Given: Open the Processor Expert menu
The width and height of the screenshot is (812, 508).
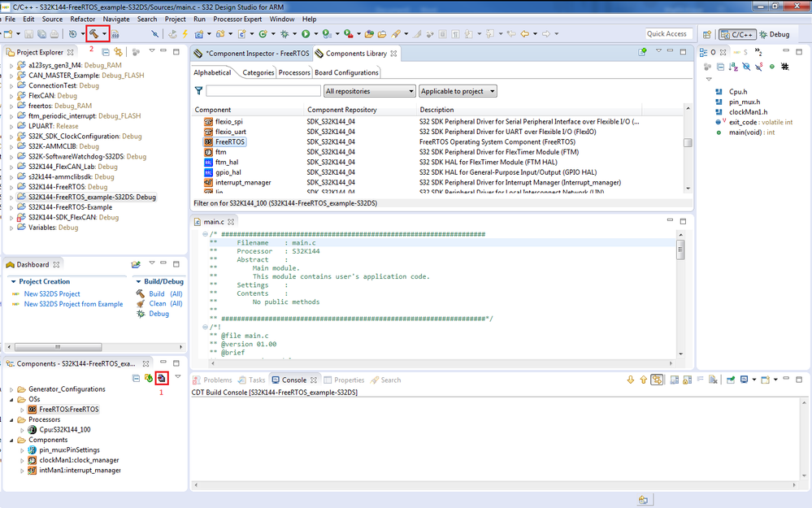Looking at the screenshot, I should [x=239, y=19].
